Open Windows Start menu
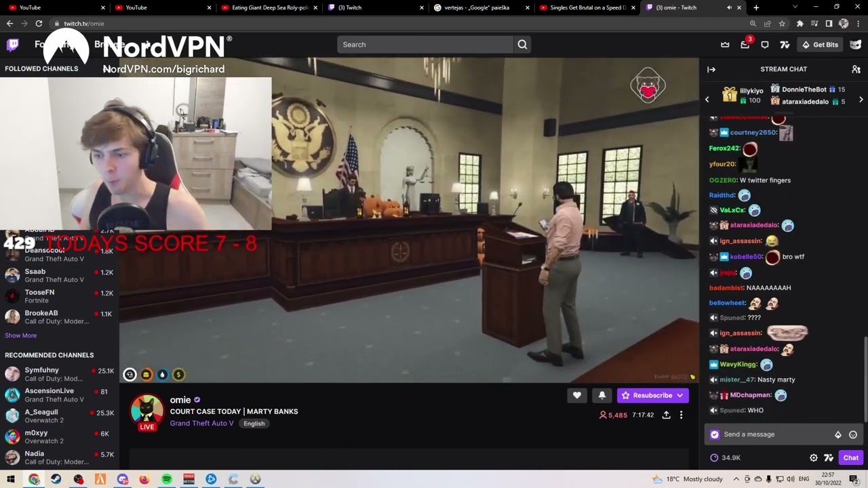868x488 pixels. 11,479
